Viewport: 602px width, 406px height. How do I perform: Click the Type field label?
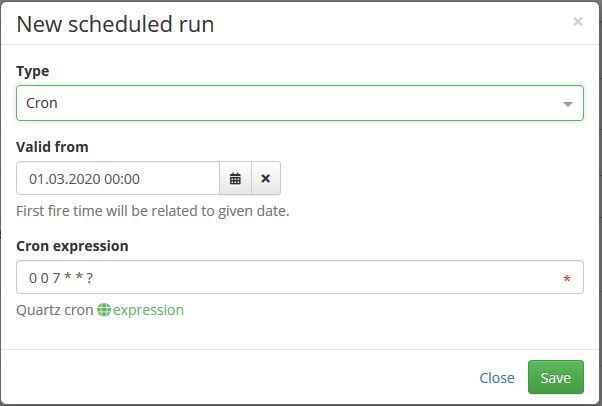point(33,71)
